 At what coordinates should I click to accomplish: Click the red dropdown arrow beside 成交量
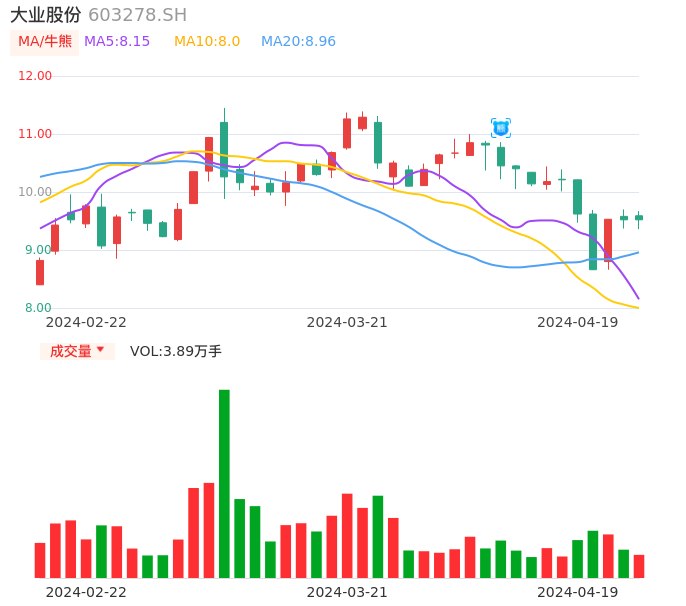point(100,350)
